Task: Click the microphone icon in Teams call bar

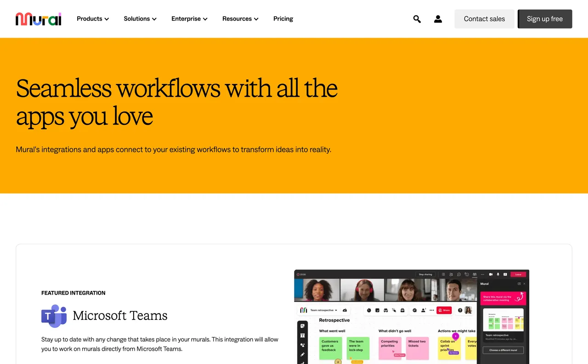Action: pyautogui.click(x=498, y=274)
